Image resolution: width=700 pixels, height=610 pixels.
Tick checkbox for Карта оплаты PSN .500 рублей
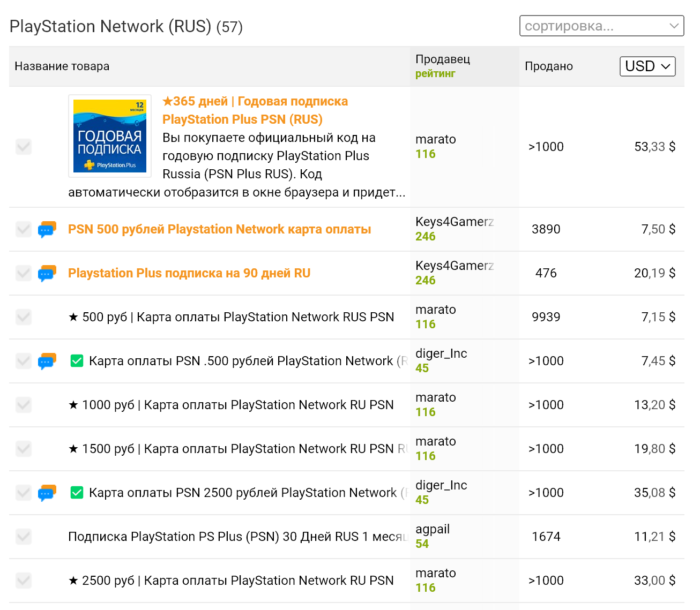[24, 361]
